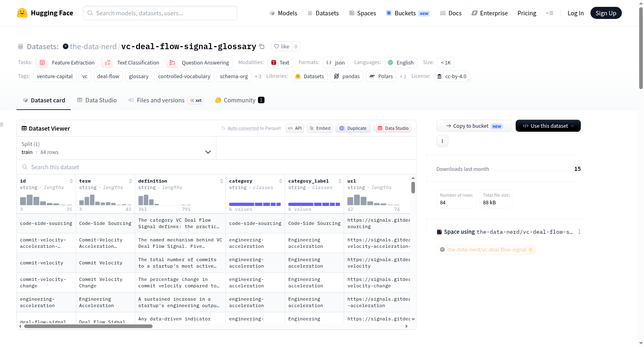This screenshot has height=347, width=644.
Task: Click the the-data-nerd owner avatar
Action: 66,46
